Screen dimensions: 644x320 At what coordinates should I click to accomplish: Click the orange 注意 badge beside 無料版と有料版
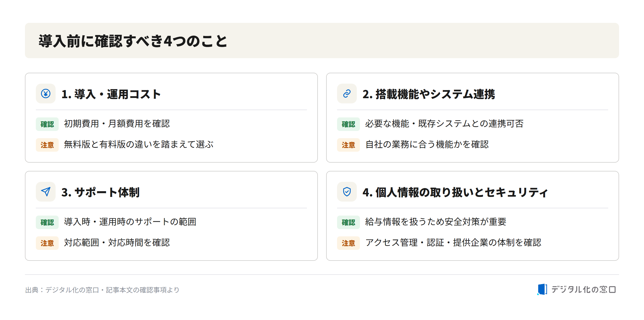[x=47, y=145]
